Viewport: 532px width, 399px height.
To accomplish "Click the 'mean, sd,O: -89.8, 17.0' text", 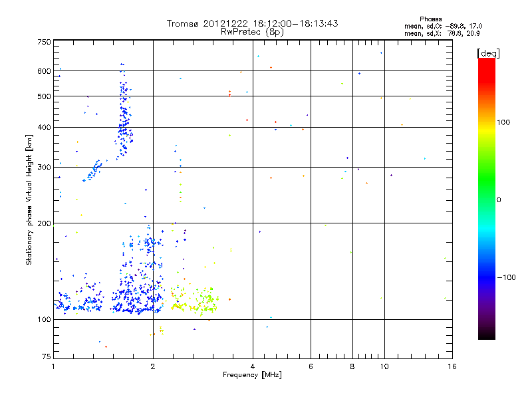I will click(x=443, y=26).
